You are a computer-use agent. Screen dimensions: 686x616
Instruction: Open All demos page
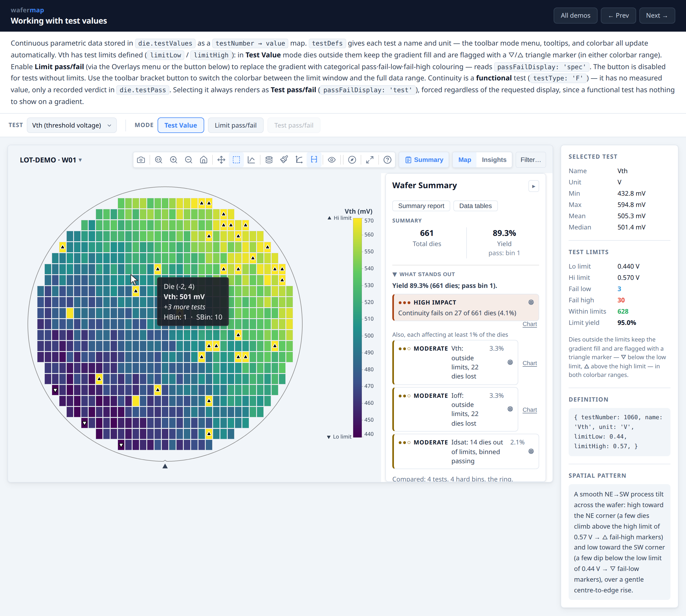point(575,16)
